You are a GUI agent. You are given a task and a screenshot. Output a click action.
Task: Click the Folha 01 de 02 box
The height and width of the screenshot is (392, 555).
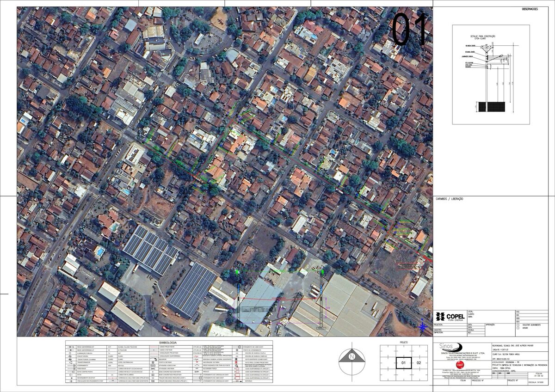coord(538,375)
